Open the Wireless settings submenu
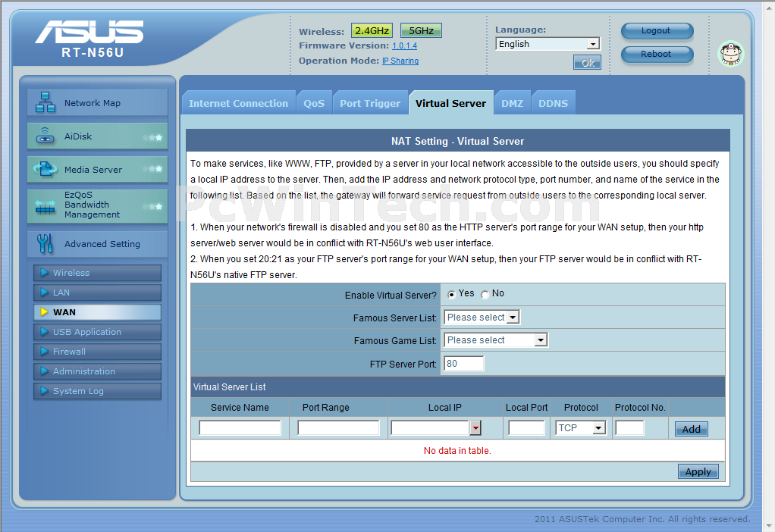The width and height of the screenshot is (775, 532). [97, 273]
